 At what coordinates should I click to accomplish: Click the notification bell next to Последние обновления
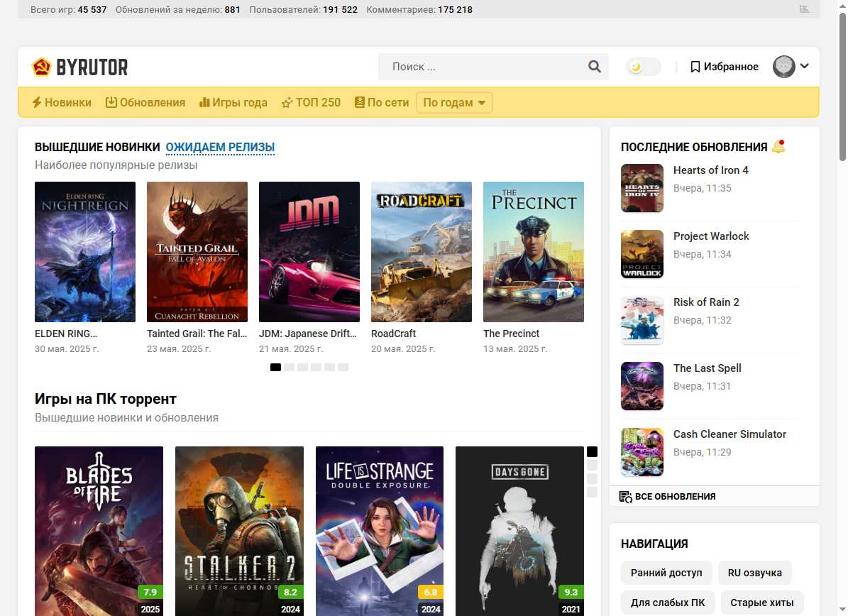778,147
